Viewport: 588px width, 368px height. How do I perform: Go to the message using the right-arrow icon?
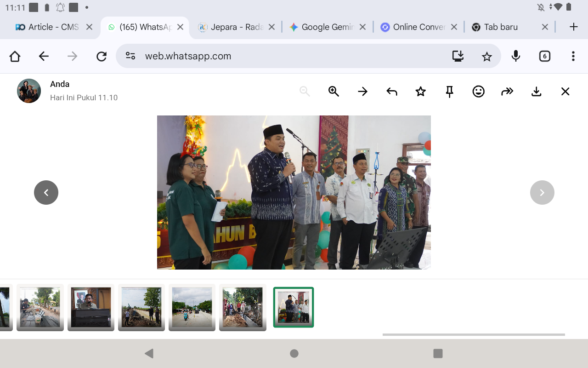(363, 92)
